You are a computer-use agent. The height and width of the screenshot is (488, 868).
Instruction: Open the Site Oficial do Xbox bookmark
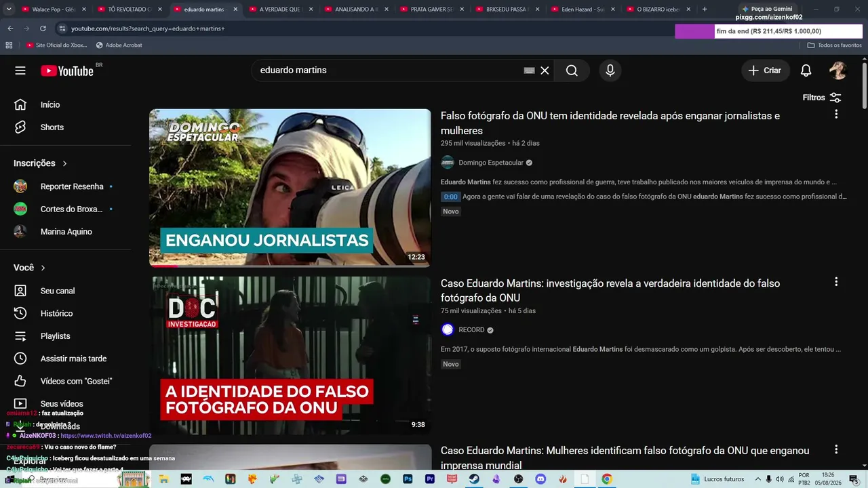coord(57,45)
